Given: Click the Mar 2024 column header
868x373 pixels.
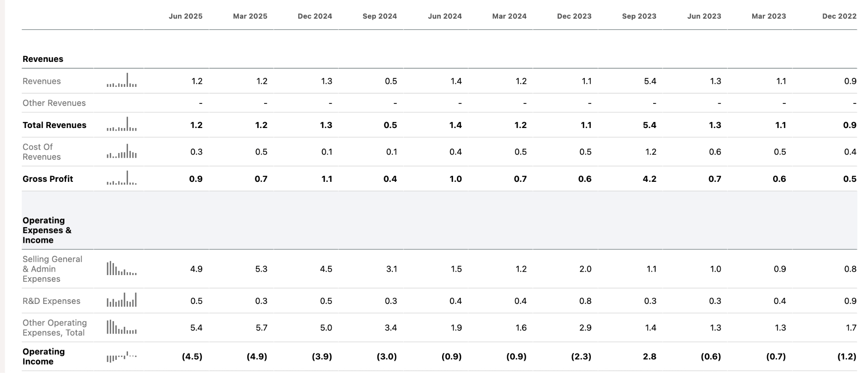Looking at the screenshot, I should [509, 16].
